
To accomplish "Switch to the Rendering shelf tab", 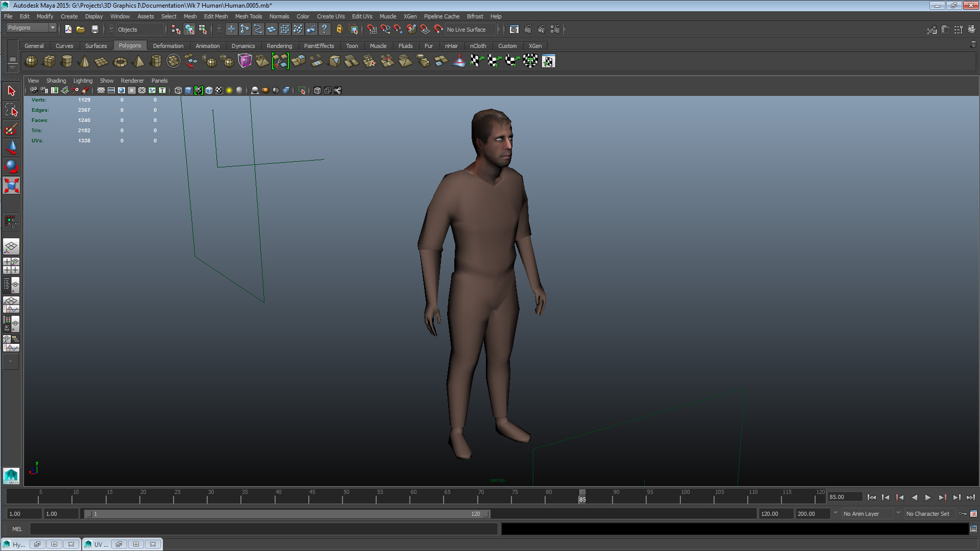I will (x=280, y=46).
